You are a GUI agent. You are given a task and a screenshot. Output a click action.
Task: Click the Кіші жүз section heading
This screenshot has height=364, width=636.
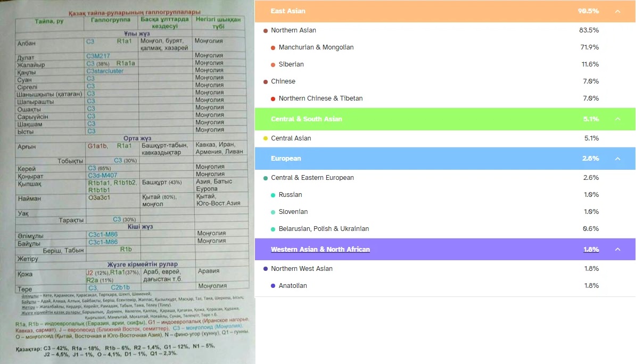click(141, 226)
